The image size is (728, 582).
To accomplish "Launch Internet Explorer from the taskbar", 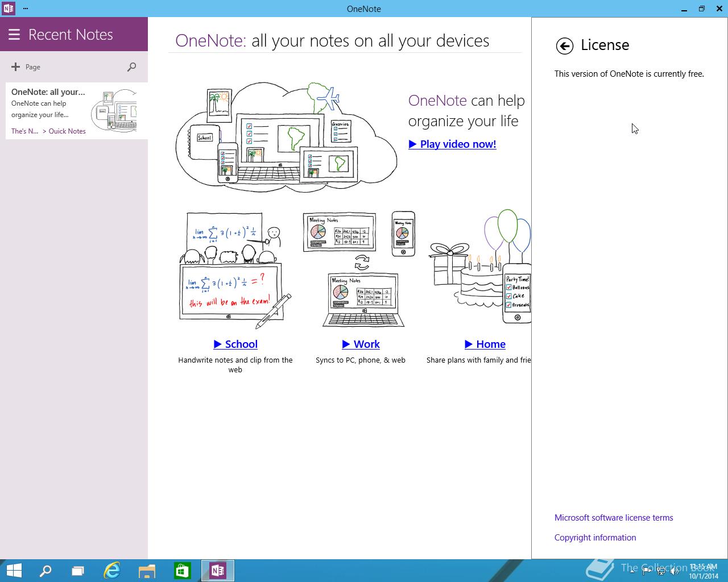I will pos(112,571).
